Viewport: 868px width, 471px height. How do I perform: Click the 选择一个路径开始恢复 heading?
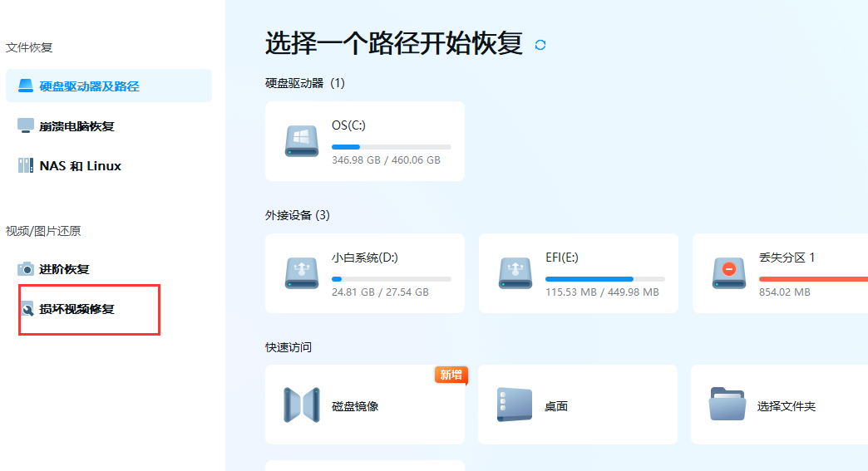pos(393,43)
